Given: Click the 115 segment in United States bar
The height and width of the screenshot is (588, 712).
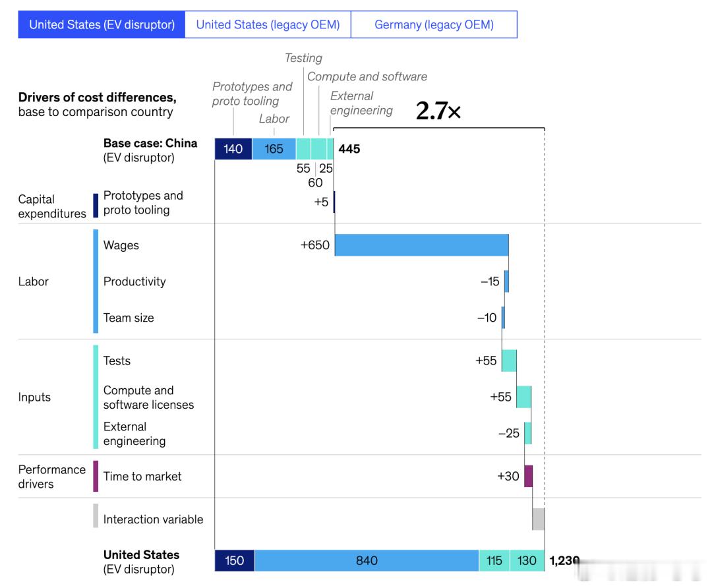Looking at the screenshot, I should [494, 560].
